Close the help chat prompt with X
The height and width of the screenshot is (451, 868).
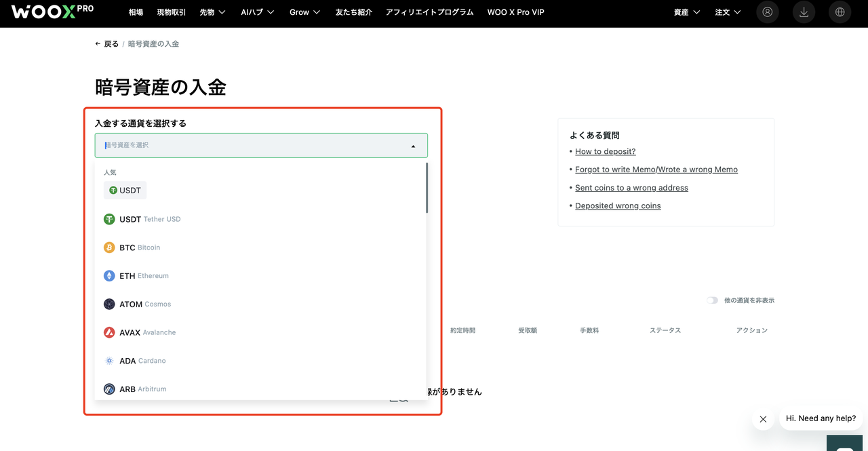tap(763, 419)
